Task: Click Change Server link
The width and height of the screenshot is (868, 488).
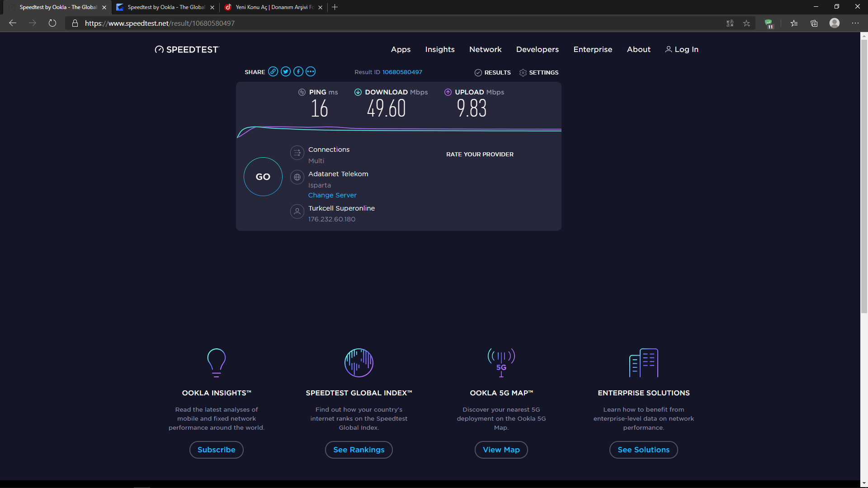Action: (x=332, y=195)
